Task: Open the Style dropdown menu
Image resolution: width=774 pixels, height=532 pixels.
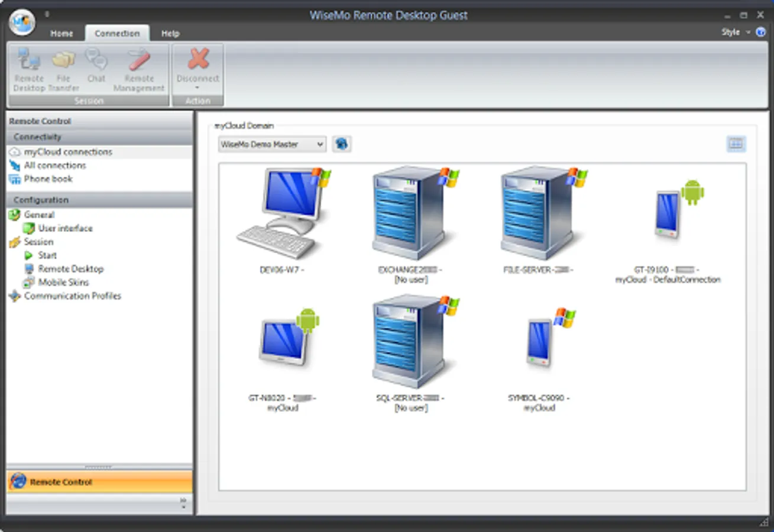Action: 733,33
